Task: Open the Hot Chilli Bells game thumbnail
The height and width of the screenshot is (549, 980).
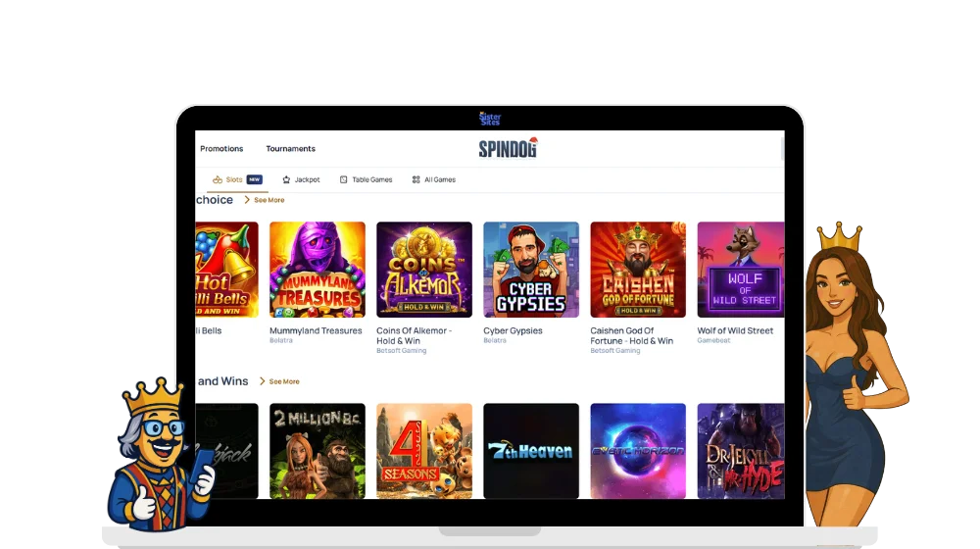Action: pos(227,270)
